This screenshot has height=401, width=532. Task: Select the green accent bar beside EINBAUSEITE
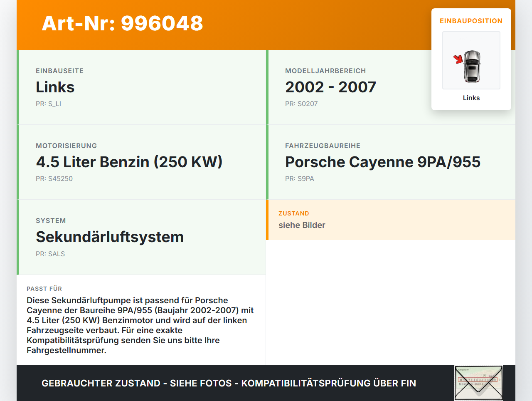click(x=17, y=87)
